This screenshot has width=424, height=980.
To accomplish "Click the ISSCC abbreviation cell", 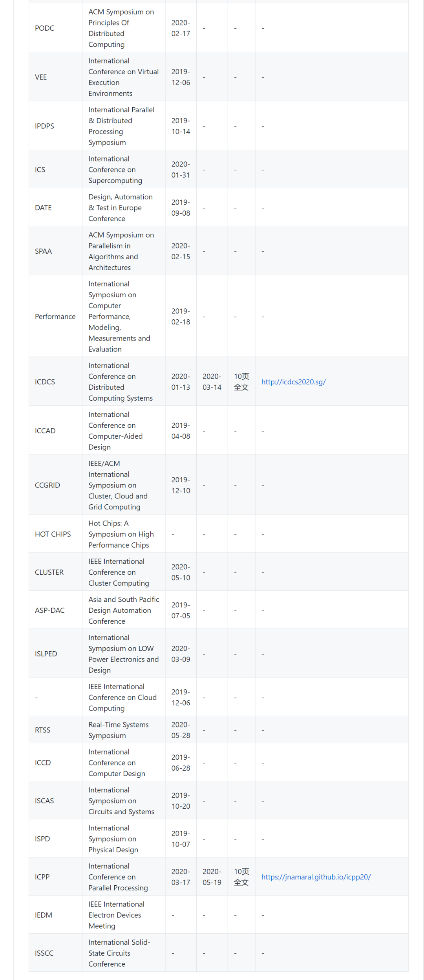I will pyautogui.click(x=44, y=953).
